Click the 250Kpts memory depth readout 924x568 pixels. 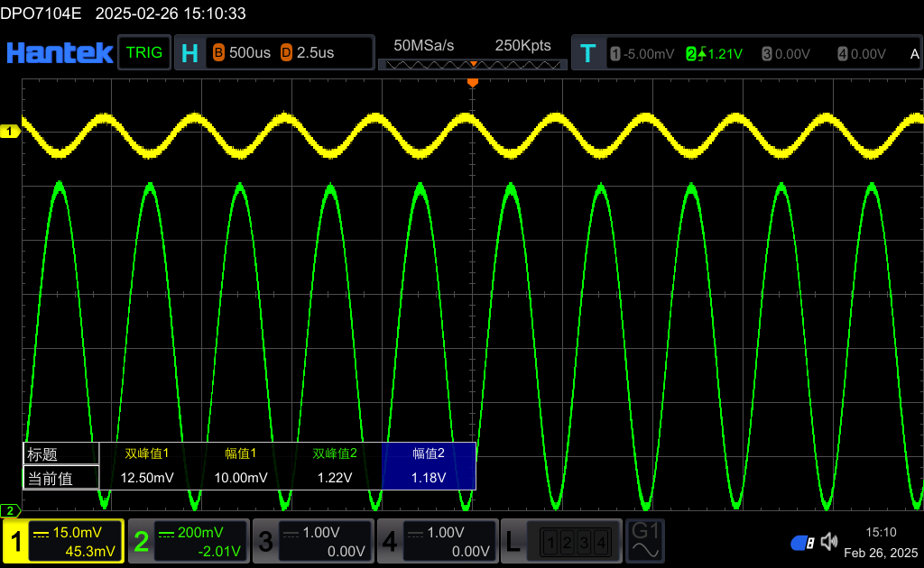pyautogui.click(x=522, y=45)
